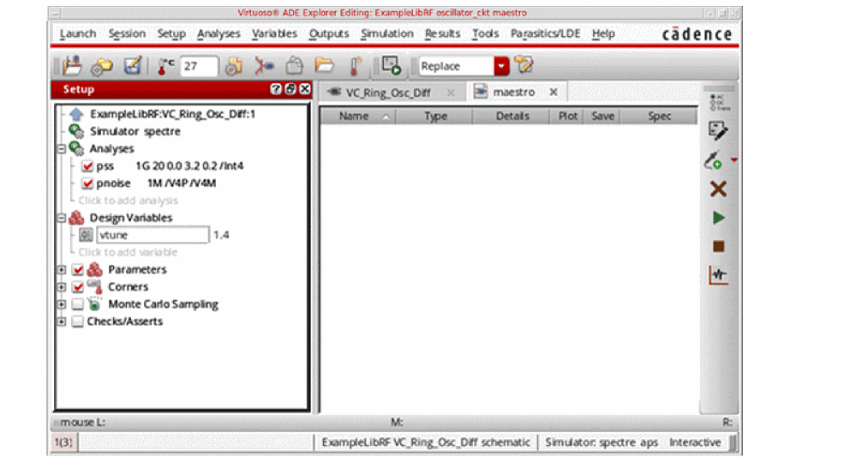Screen dimensions: 868x457
Task: Click the Details column header
Action: [x=512, y=116]
